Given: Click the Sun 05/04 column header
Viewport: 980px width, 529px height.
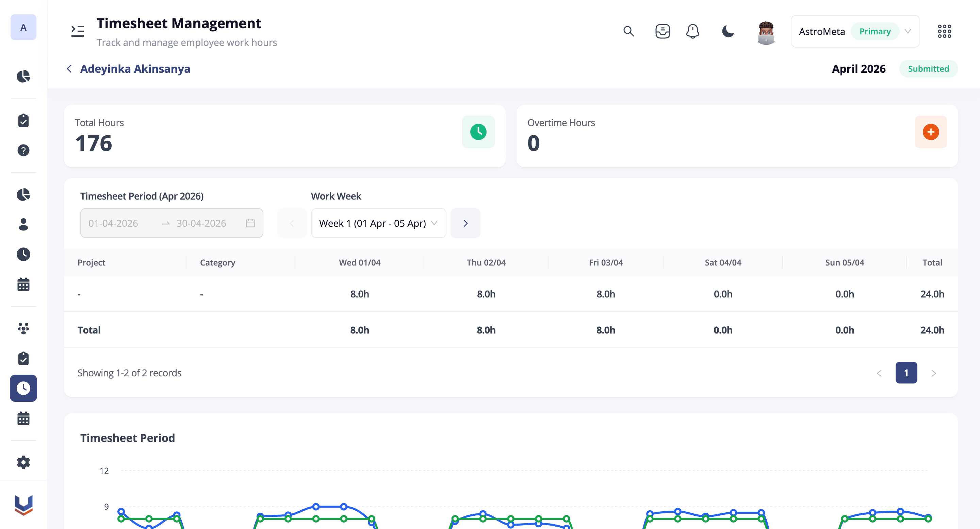Looking at the screenshot, I should (845, 262).
